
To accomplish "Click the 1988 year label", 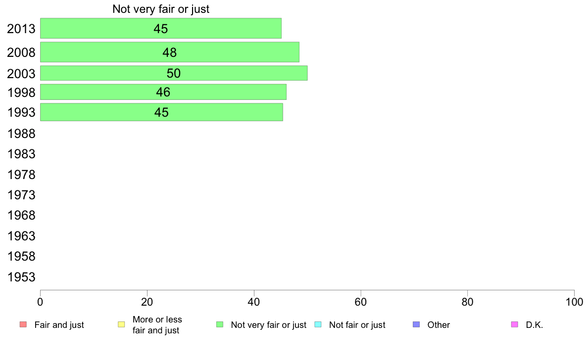I will coord(21,134).
